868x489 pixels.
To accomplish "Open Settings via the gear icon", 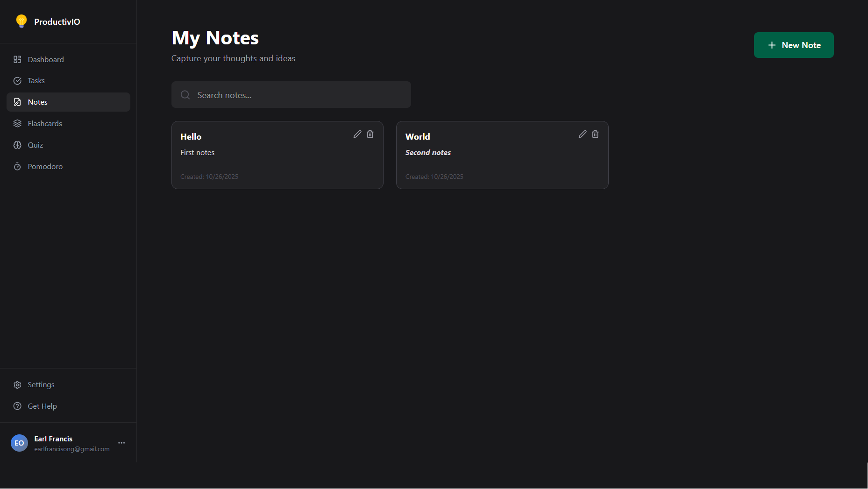I will pos(17,384).
